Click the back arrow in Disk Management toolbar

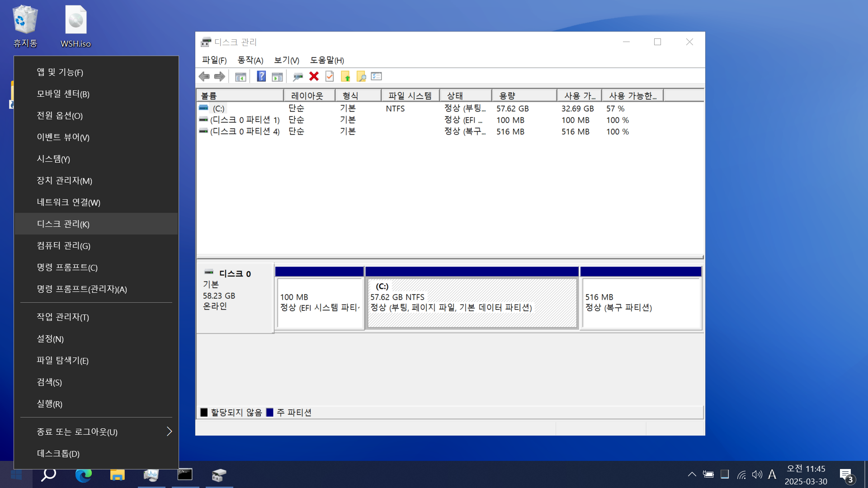click(204, 76)
